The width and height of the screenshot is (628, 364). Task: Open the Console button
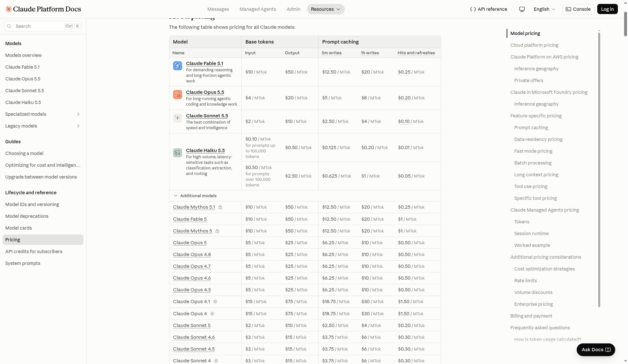(x=578, y=9)
